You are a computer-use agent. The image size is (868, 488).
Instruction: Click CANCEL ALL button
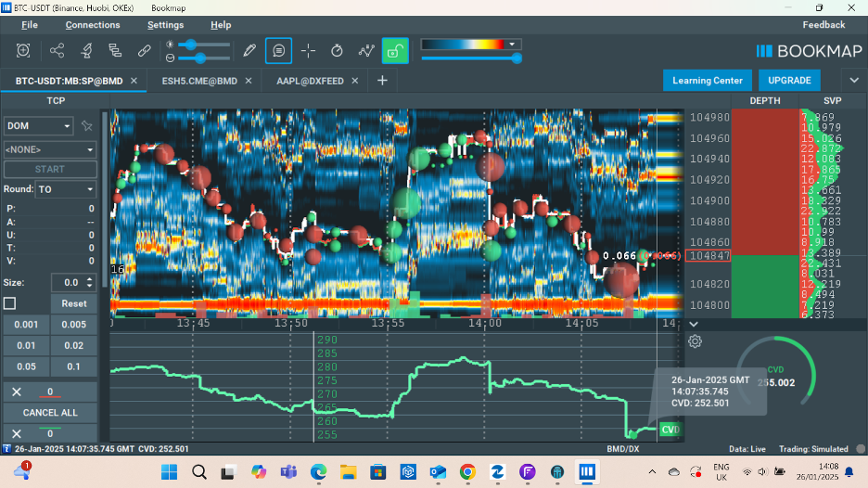pyautogui.click(x=50, y=413)
